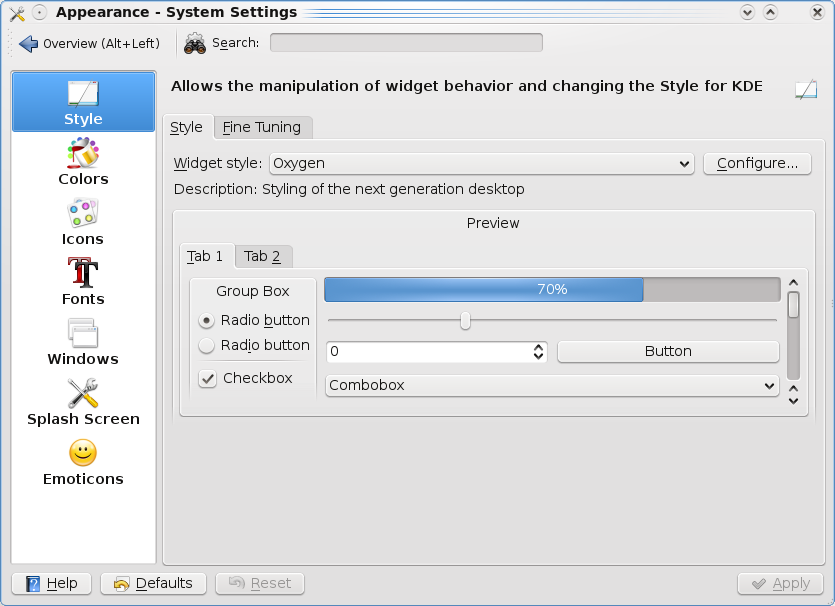Click the Configure... button

pyautogui.click(x=757, y=163)
